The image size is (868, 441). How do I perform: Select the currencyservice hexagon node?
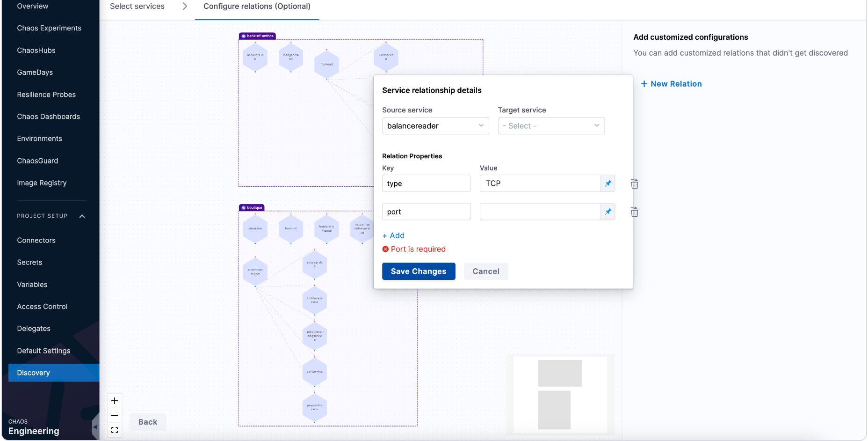315,300
